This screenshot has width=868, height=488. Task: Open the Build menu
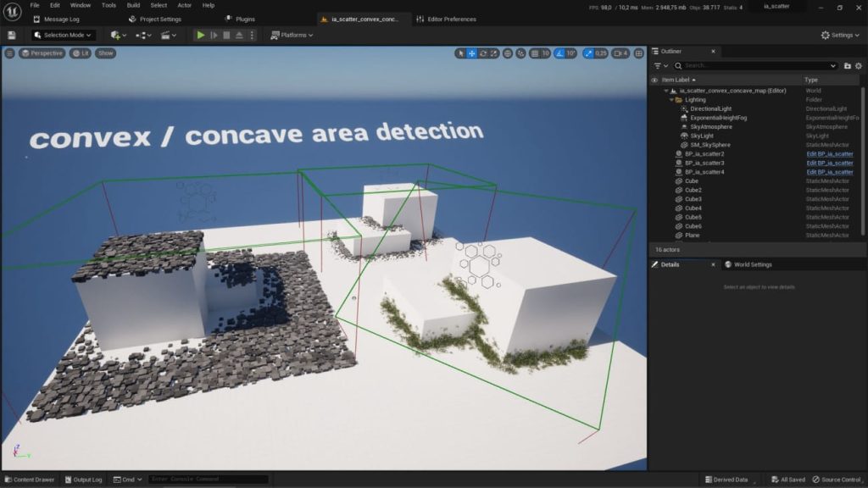[x=134, y=5]
